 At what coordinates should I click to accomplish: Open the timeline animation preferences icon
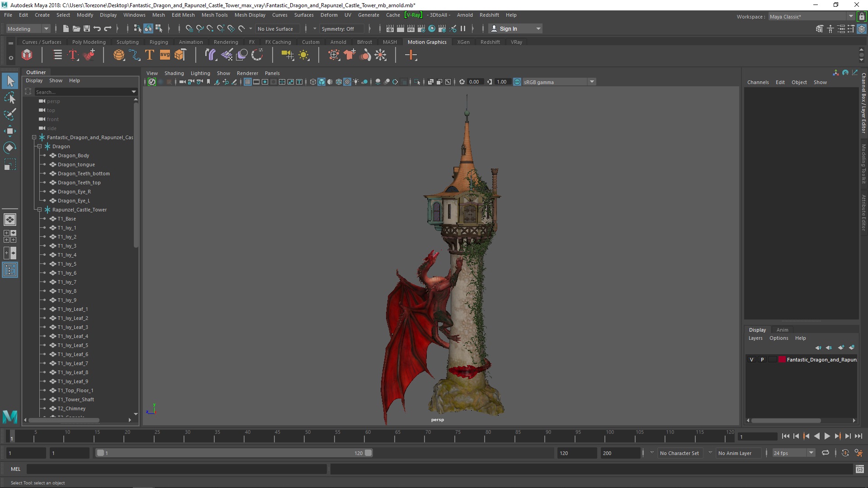859,453
